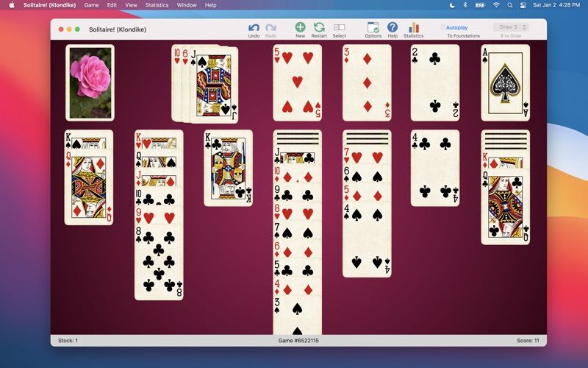
Task: Expand the Bluetooth status menu
Action: coord(466,5)
